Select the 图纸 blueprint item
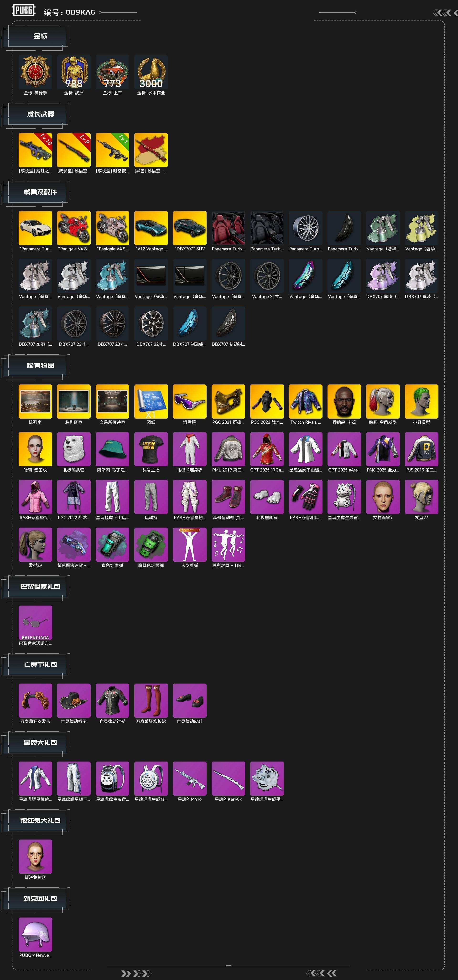 click(x=151, y=401)
